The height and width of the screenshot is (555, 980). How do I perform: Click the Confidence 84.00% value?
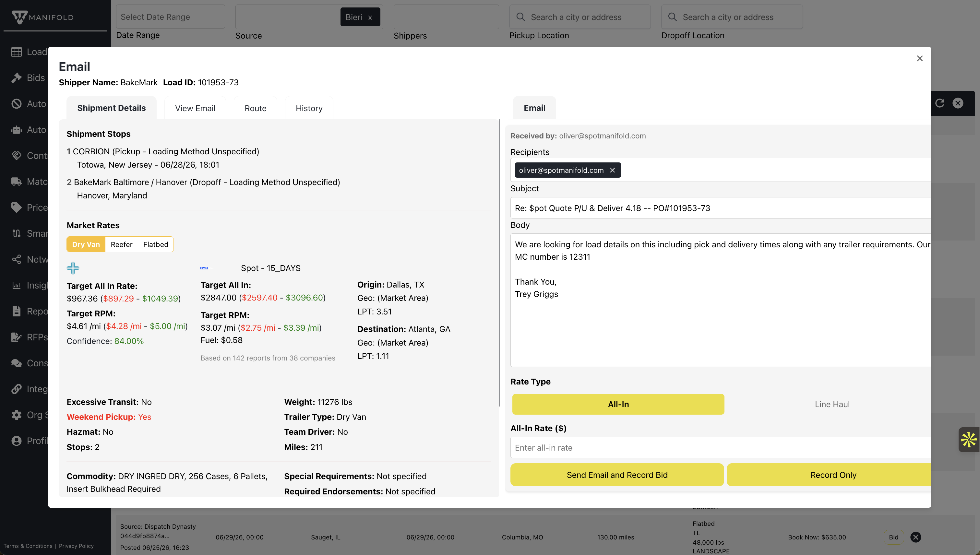(129, 341)
